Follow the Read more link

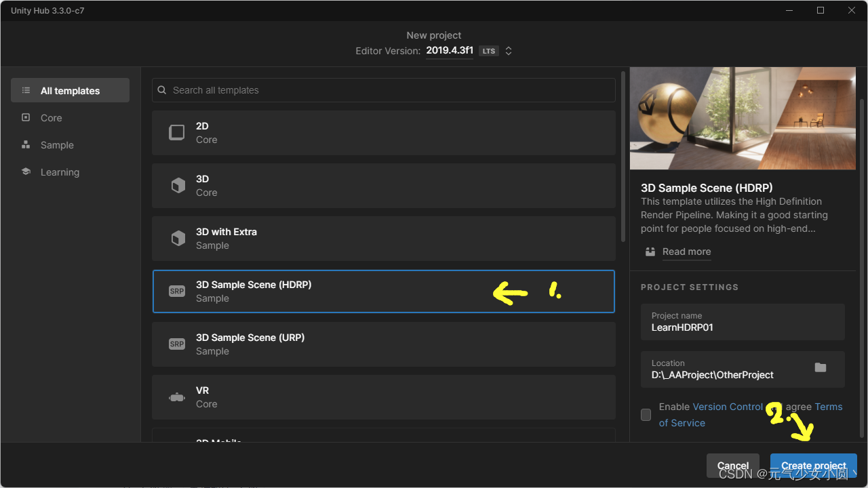coord(686,251)
